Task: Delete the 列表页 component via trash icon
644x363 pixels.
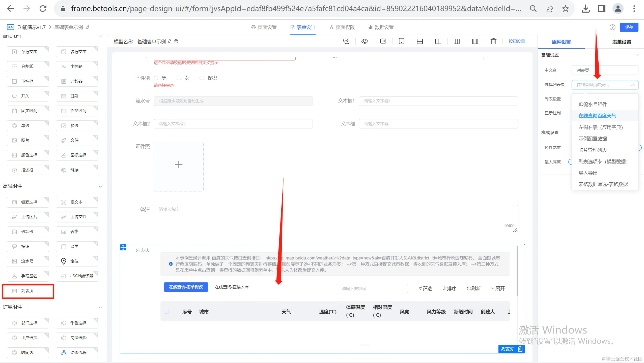Action: pyautogui.click(x=520, y=349)
